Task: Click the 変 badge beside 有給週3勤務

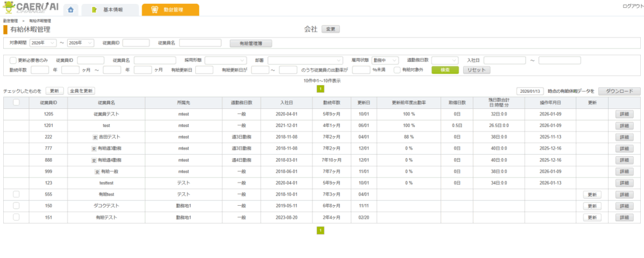Action: (93, 148)
